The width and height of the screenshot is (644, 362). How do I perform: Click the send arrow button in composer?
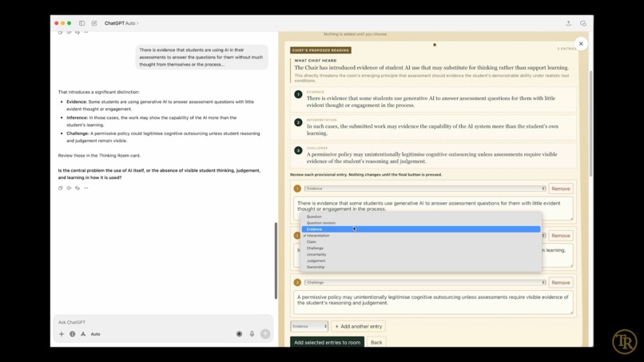[x=265, y=334]
